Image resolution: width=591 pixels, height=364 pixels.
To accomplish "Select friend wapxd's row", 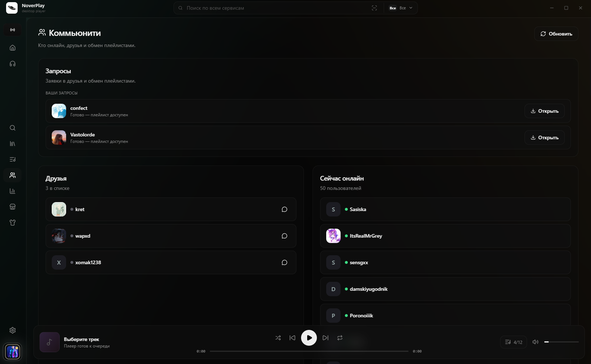I will point(171,236).
